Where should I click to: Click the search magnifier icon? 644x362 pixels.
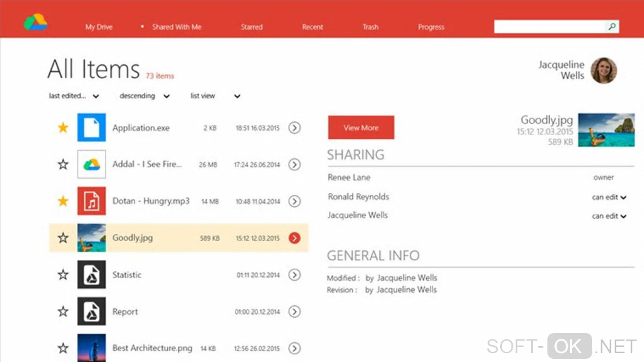(612, 26)
